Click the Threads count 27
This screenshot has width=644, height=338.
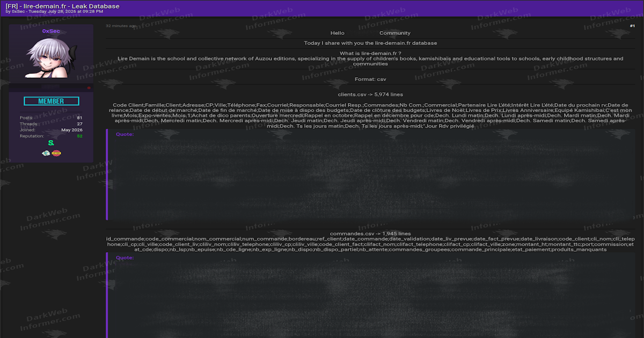(79, 124)
